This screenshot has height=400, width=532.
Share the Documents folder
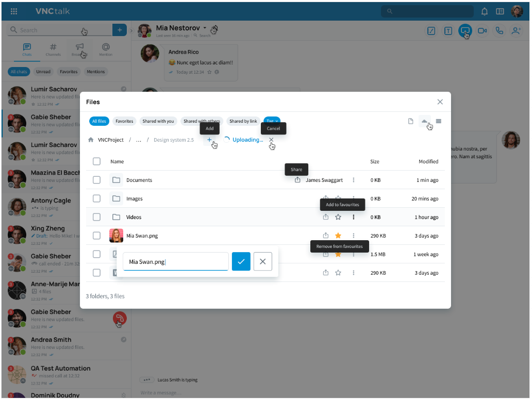(x=297, y=180)
